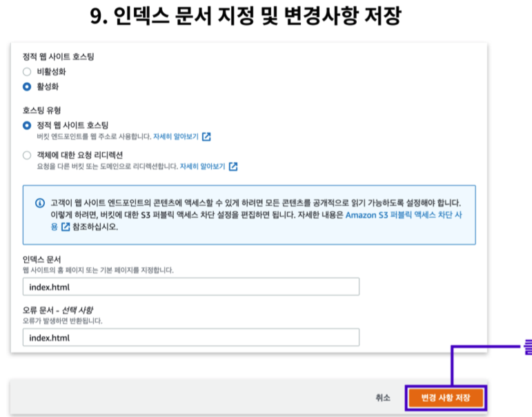This screenshot has width=532, height=417.
Task: Click 변경 사항 저장 button
Action: coord(446,398)
